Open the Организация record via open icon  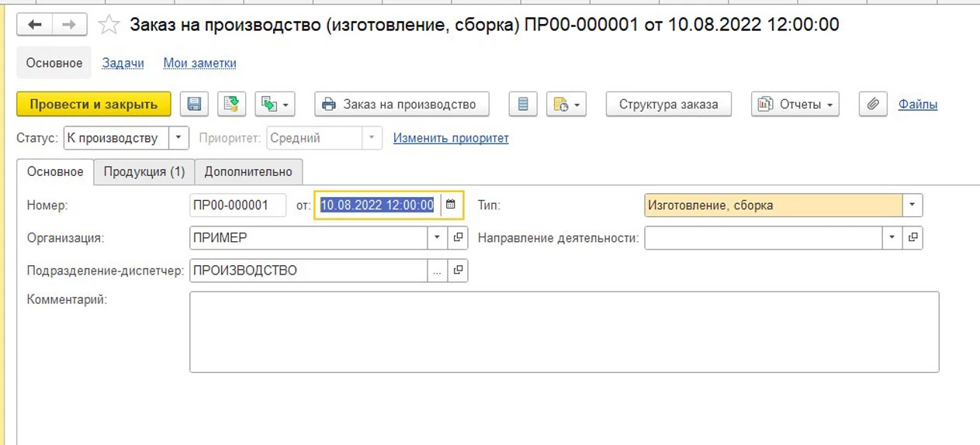click(x=458, y=238)
